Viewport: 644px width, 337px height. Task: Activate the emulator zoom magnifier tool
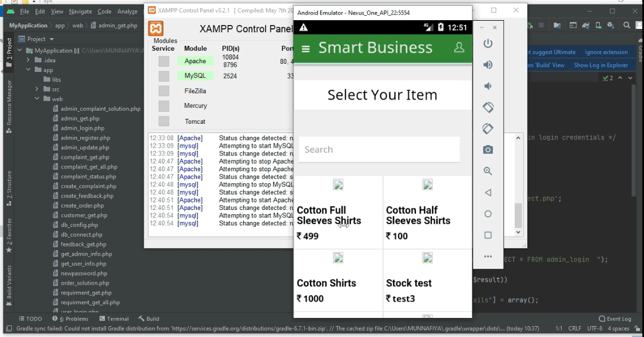click(x=488, y=171)
